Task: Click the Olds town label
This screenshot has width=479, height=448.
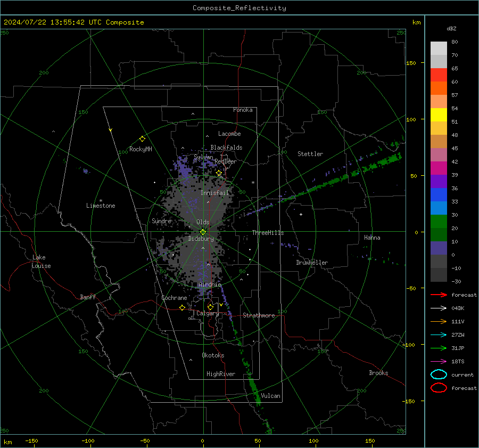Action: pyautogui.click(x=203, y=222)
